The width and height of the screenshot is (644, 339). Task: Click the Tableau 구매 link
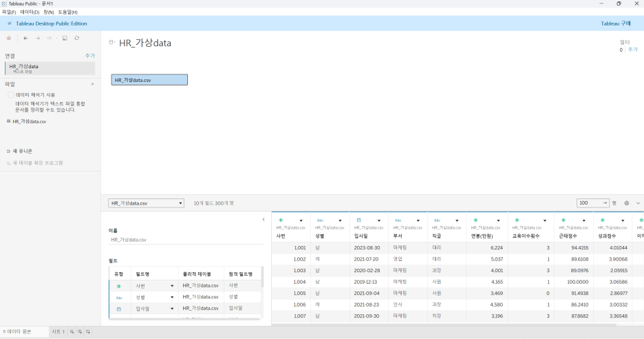pos(616,23)
